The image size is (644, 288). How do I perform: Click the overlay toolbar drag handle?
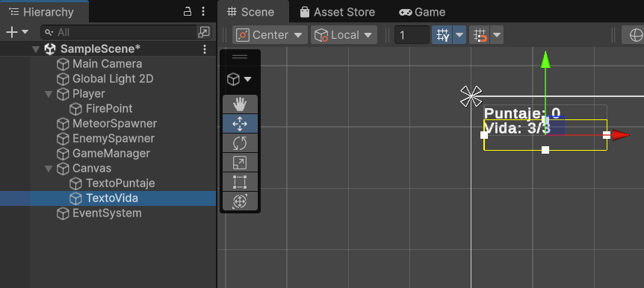pyautogui.click(x=240, y=57)
